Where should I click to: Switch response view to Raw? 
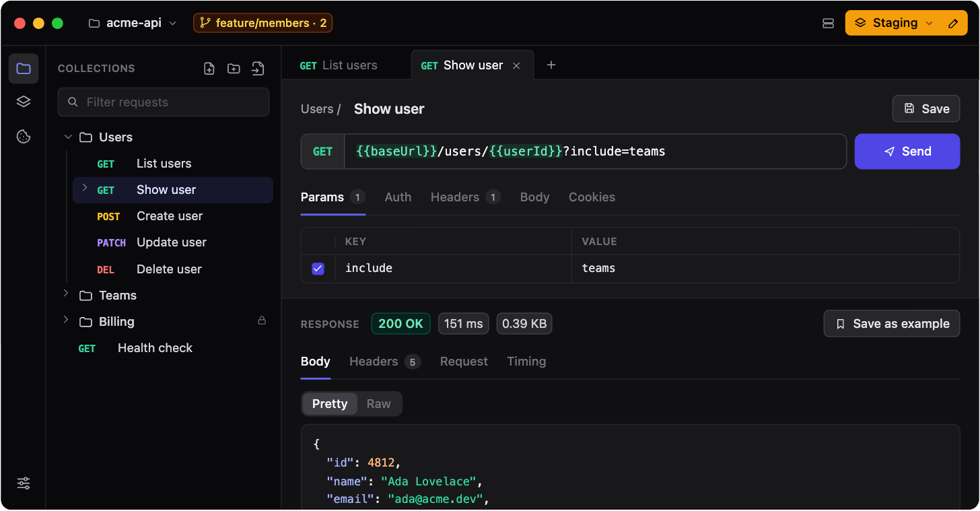pyautogui.click(x=378, y=404)
